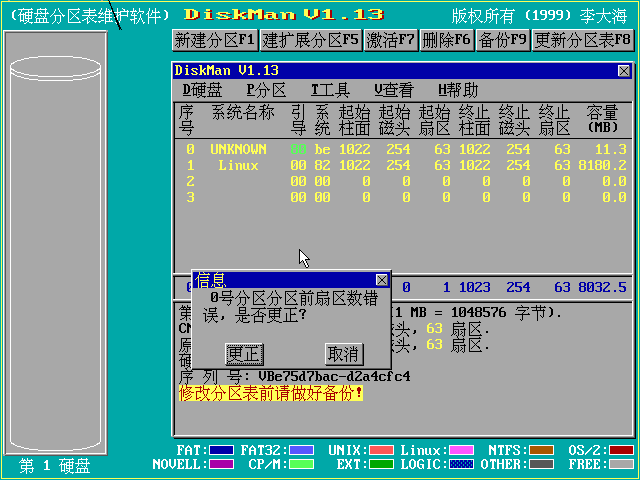
Task: Click partition number 3 in the table
Action: [x=190, y=198]
